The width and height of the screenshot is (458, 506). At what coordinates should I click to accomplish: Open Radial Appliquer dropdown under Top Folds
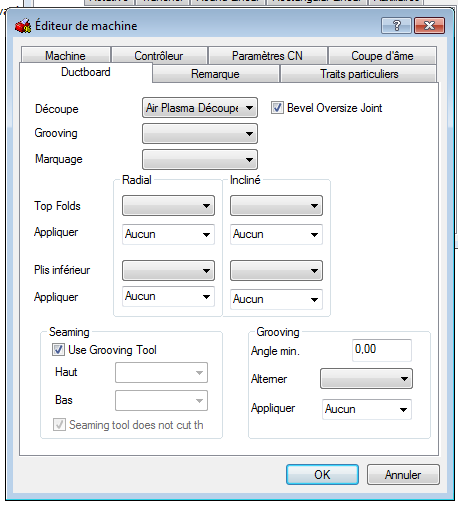point(168,234)
